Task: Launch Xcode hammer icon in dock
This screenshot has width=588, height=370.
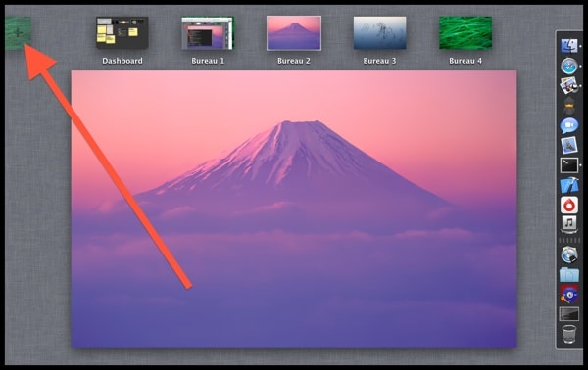Action: pyautogui.click(x=568, y=185)
